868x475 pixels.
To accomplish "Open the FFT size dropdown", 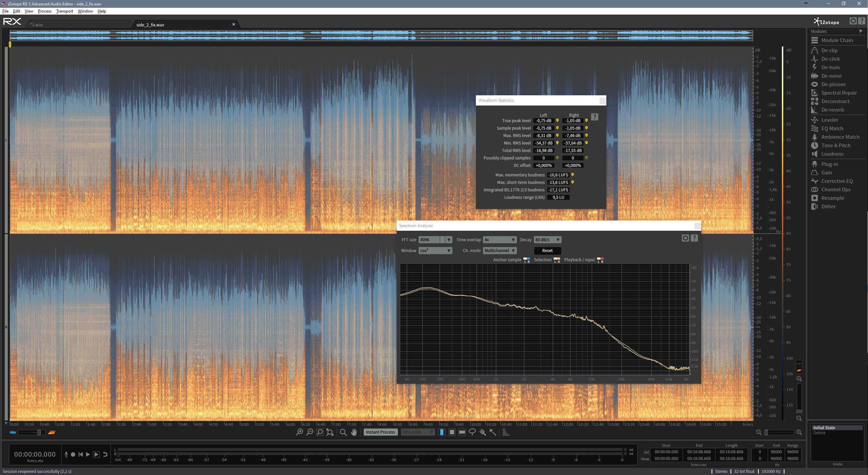I will [x=449, y=240].
